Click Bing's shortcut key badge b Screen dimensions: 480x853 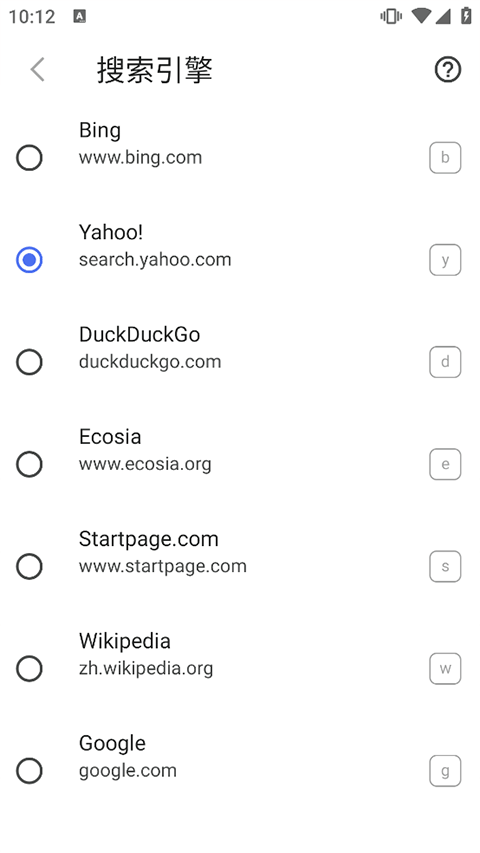(x=445, y=158)
